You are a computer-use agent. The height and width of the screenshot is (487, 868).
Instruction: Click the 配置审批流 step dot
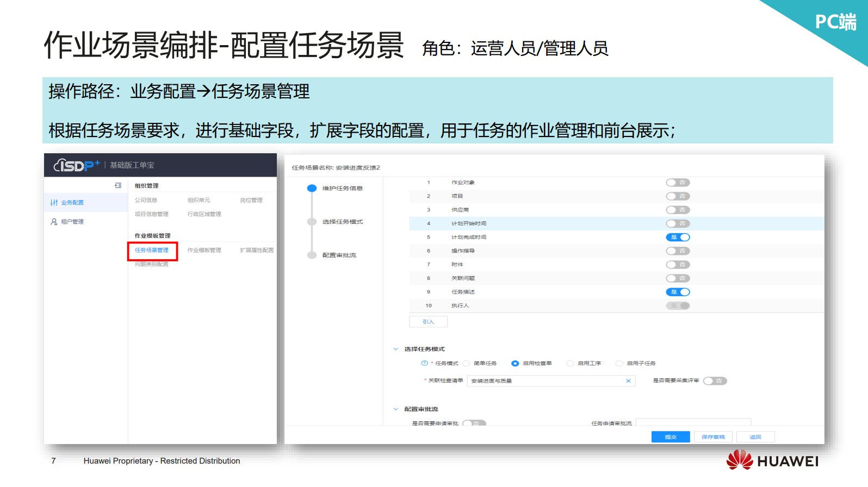point(312,255)
